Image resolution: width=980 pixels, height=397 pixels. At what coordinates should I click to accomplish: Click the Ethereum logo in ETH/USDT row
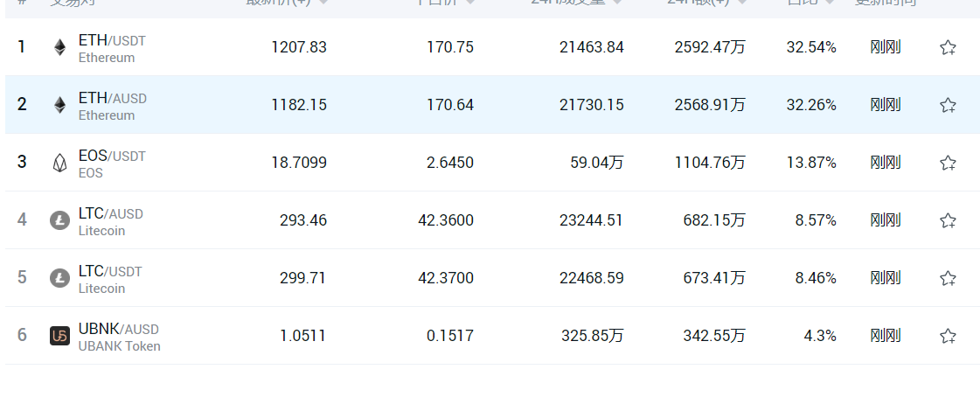(59, 47)
